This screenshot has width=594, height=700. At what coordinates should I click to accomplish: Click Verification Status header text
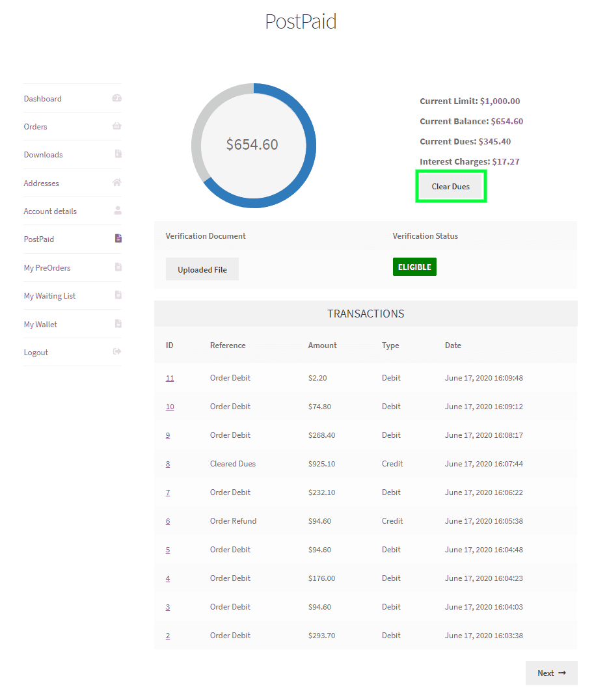[425, 236]
